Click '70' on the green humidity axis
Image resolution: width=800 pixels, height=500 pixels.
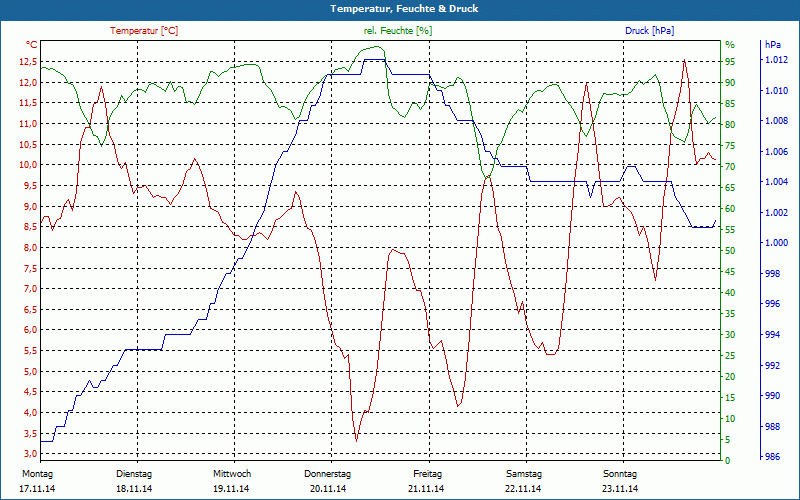(730, 167)
